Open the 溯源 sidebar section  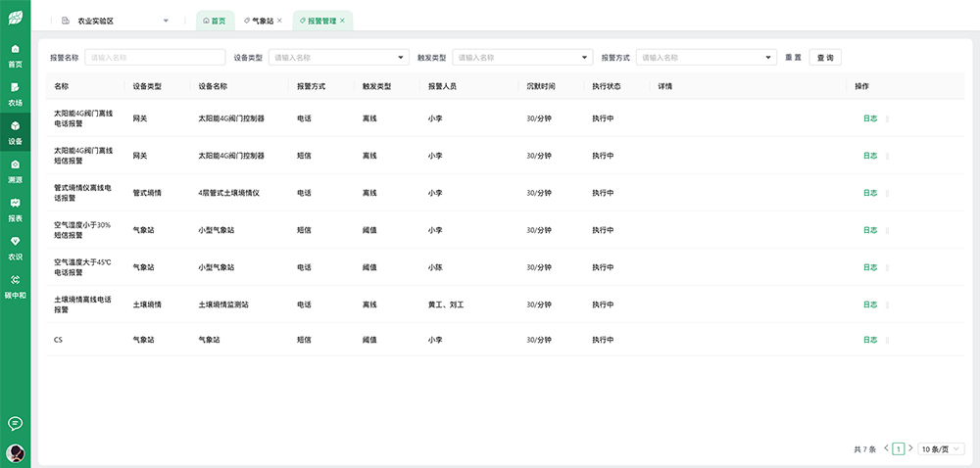(15, 170)
